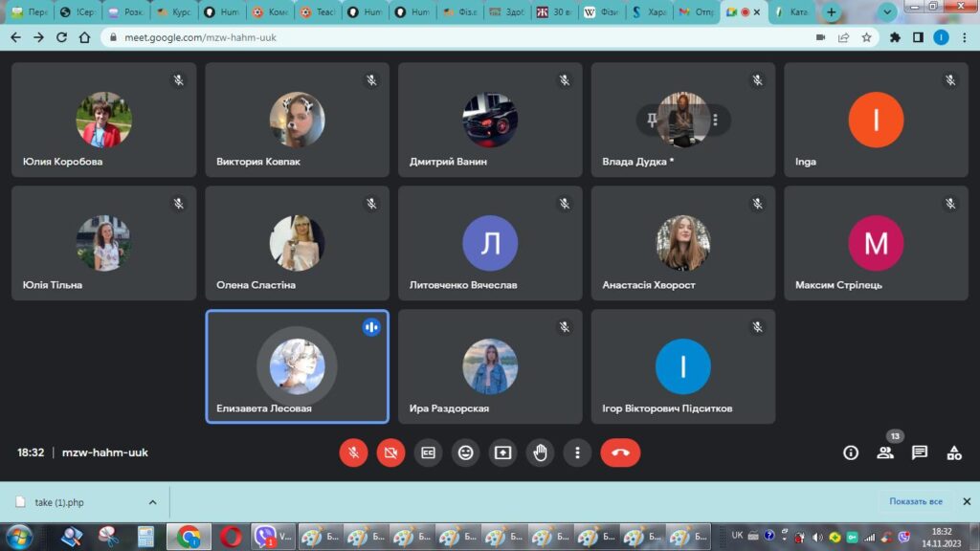Click the share page icon in address bar
Viewport: 980px width, 551px height.
(844, 37)
